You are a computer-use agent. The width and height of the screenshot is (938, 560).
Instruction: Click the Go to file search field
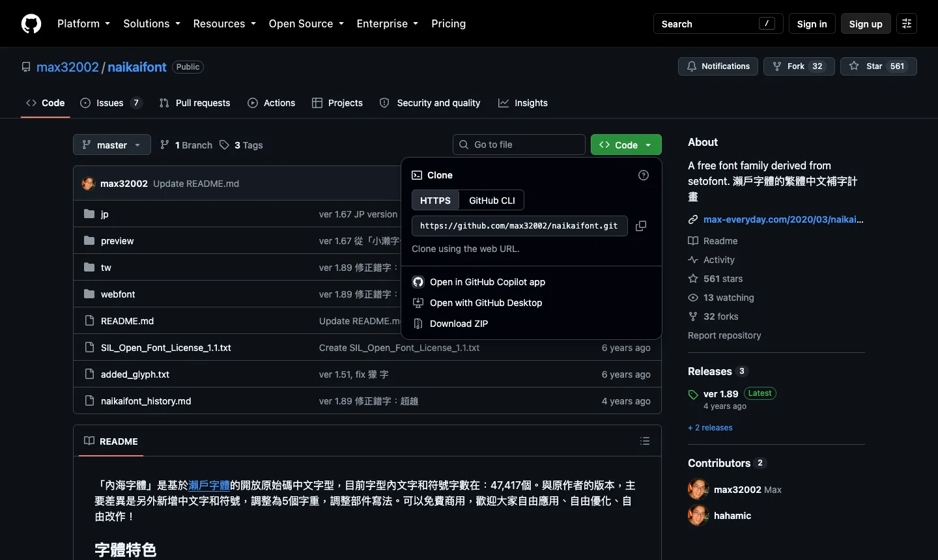(519, 145)
